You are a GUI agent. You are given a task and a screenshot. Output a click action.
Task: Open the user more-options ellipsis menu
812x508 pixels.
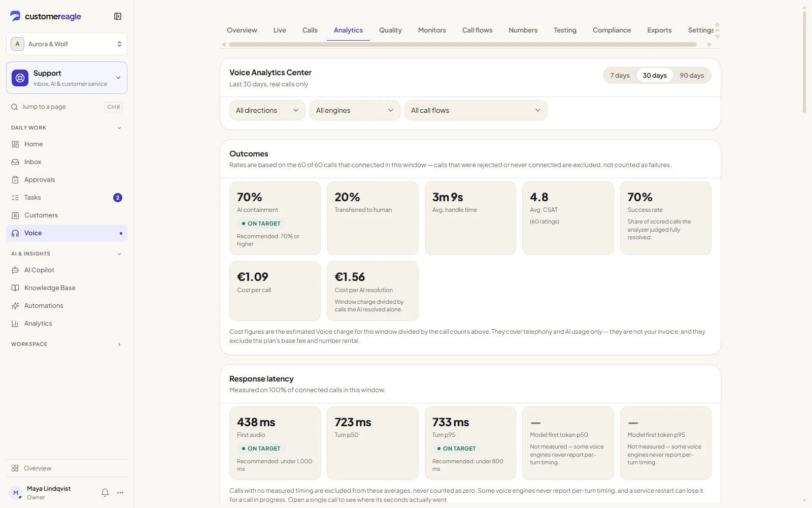coord(120,493)
